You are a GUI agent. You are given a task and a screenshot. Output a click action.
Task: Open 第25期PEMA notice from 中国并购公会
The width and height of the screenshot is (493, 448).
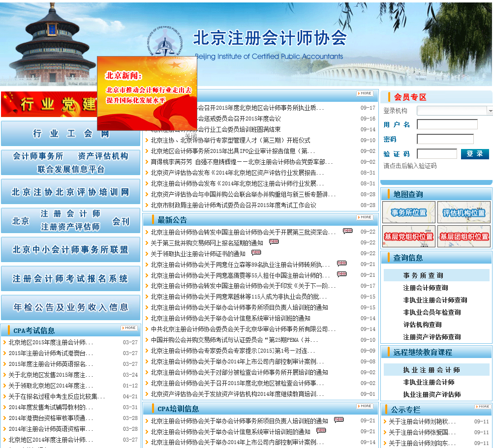pyautogui.click(x=235, y=340)
